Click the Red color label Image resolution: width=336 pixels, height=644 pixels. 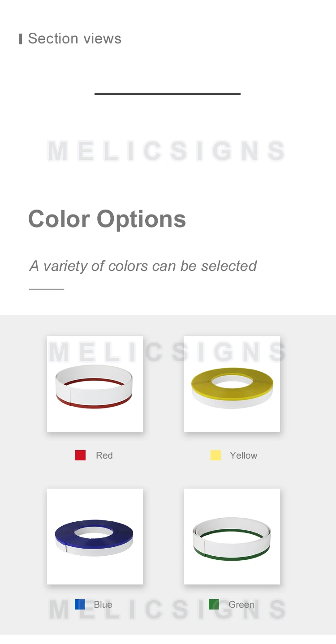click(104, 455)
